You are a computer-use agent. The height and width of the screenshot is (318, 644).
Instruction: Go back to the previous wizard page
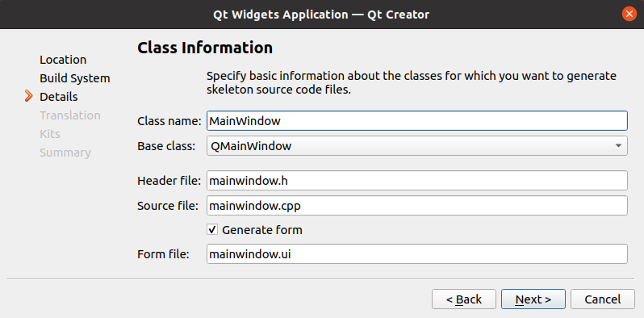[464, 299]
